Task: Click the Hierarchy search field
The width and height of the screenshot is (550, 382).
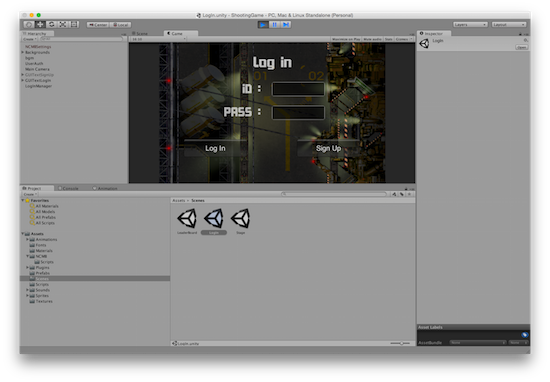Action: coord(81,39)
